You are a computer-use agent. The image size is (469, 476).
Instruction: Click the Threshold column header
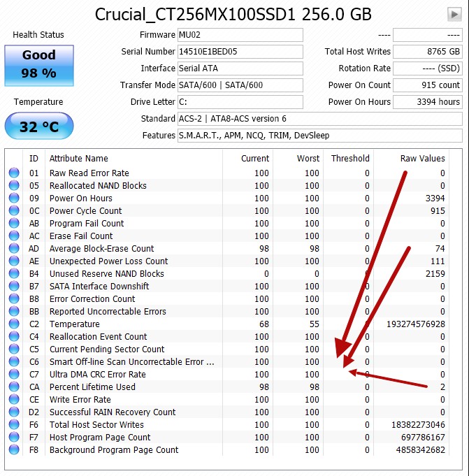click(x=349, y=159)
